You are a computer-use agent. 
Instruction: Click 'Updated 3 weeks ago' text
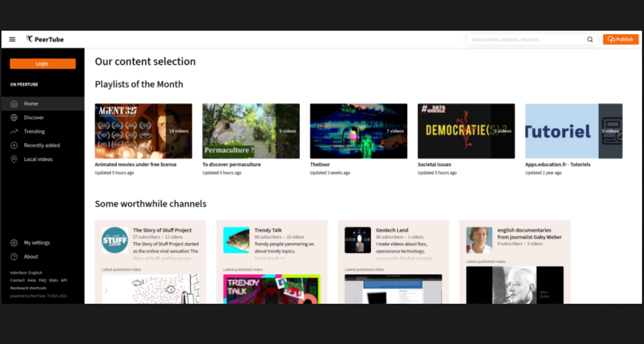(330, 173)
